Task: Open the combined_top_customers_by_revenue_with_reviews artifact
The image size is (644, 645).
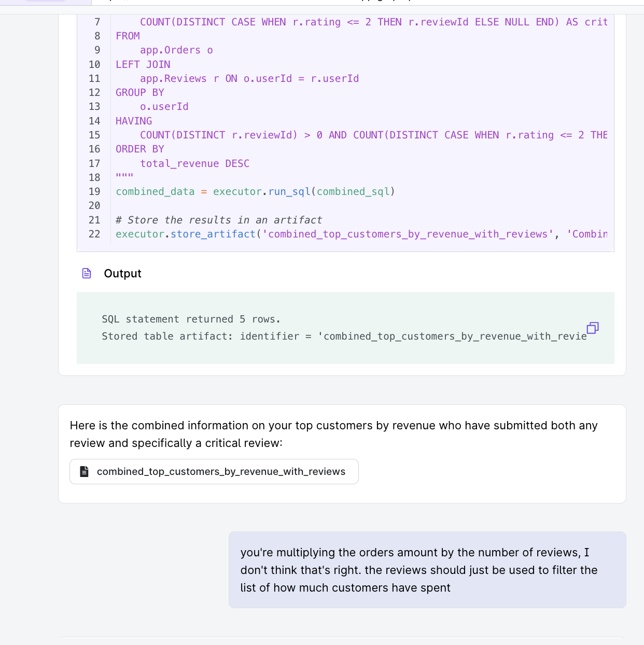Action: pos(221,471)
